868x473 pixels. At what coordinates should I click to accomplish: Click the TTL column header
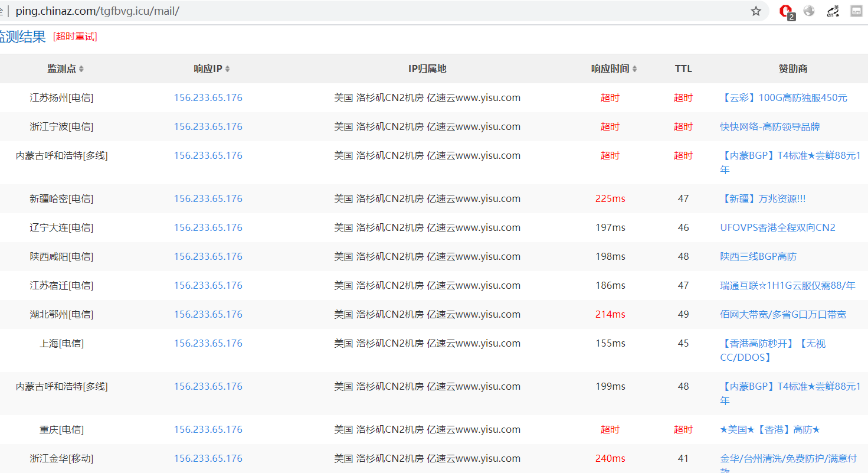683,69
